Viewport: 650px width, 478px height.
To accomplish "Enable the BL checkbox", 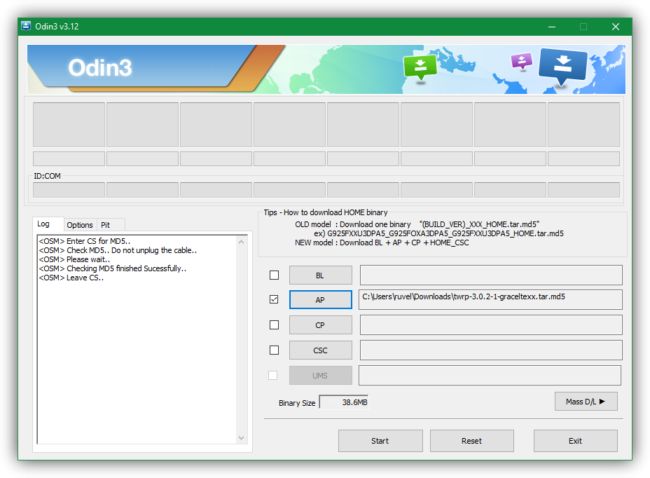I will coord(274,275).
